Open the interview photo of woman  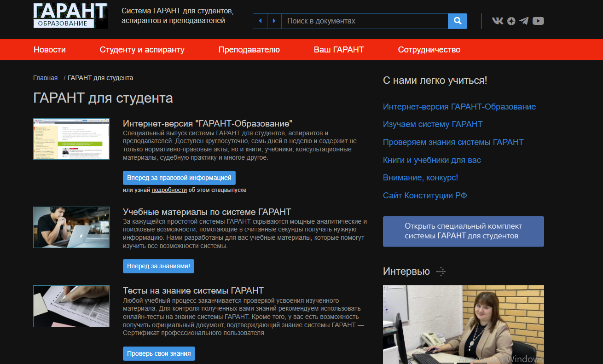tap(464, 324)
